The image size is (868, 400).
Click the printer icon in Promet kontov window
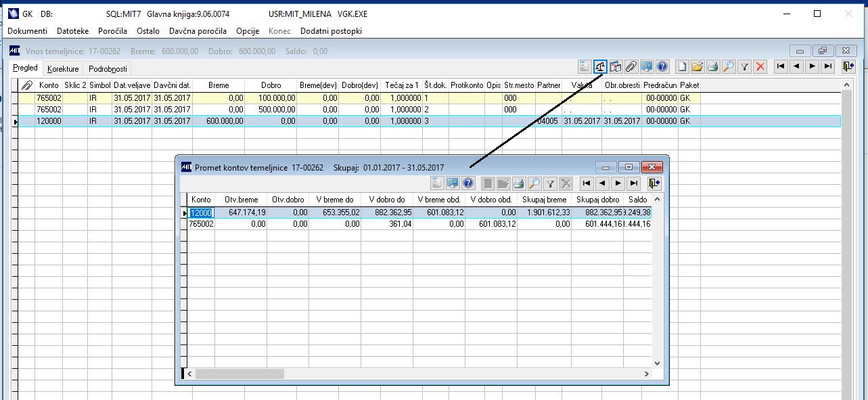[520, 183]
